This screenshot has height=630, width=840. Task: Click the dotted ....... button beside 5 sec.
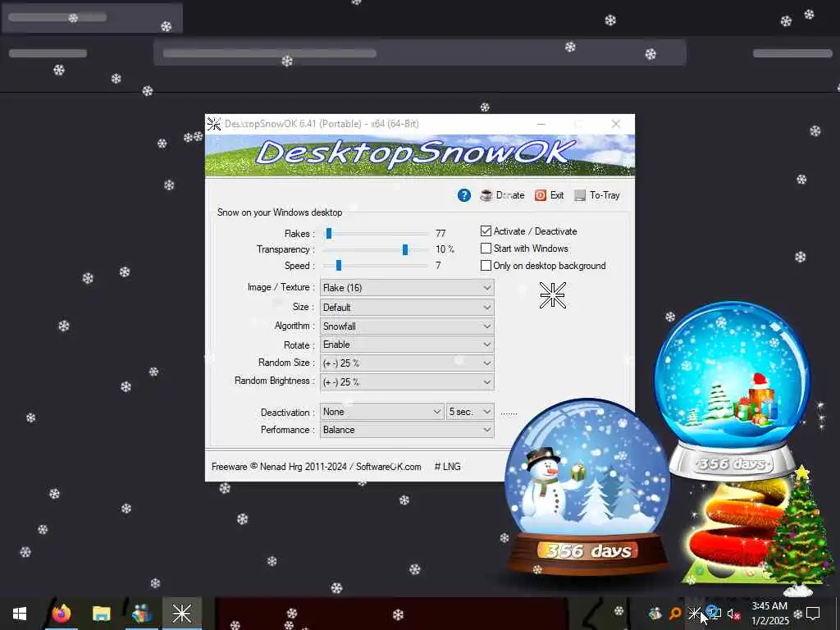[x=509, y=413]
